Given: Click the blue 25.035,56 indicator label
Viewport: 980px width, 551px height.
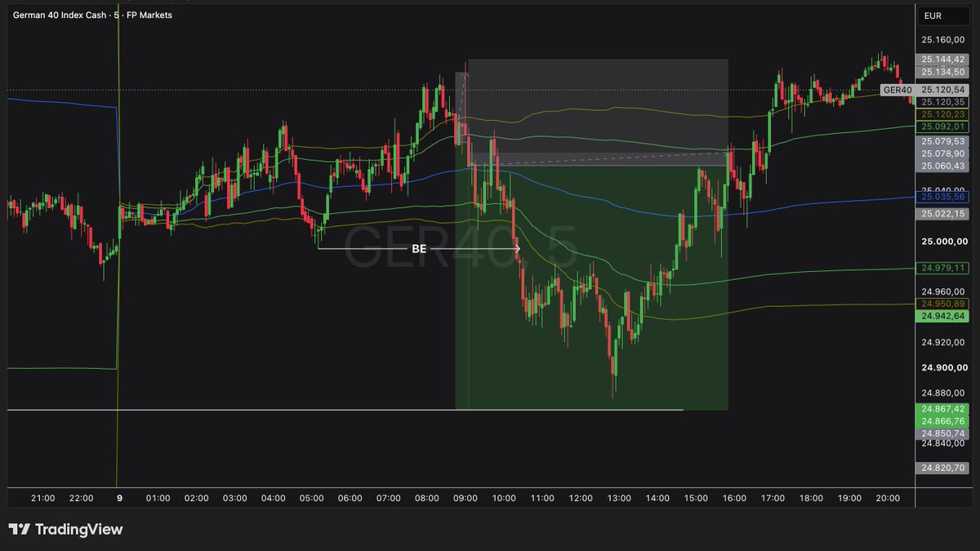Looking at the screenshot, I should [x=943, y=197].
